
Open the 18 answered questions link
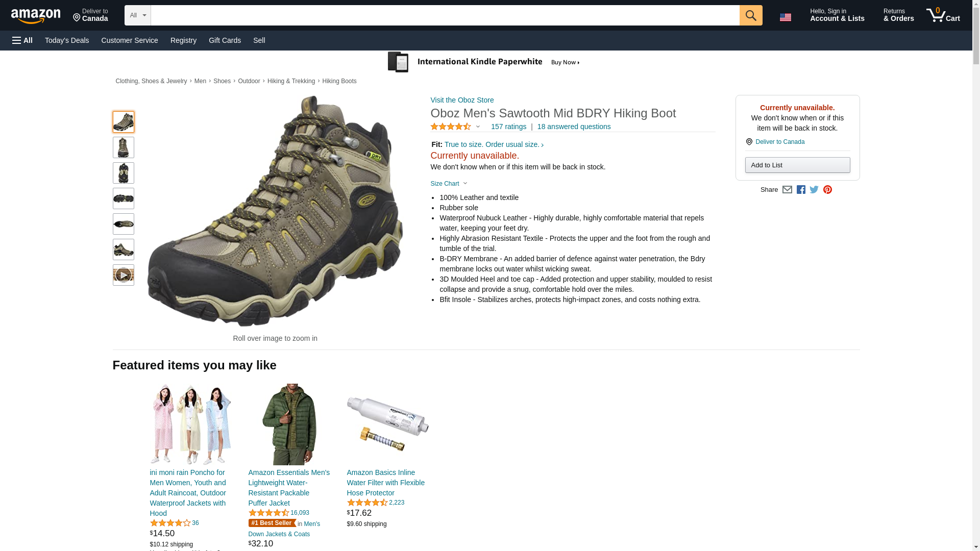point(574,127)
